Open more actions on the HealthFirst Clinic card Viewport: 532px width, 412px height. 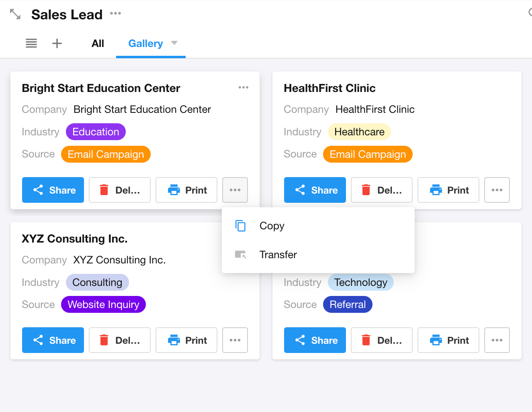coord(497,190)
